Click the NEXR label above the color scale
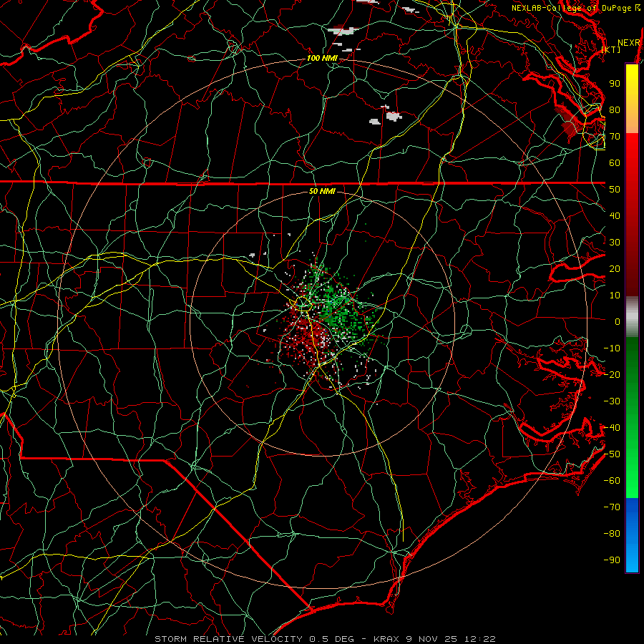 coord(629,43)
